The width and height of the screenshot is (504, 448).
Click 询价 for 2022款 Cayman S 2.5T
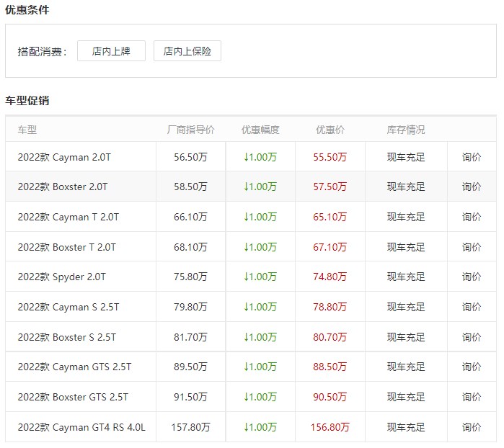[472, 307]
